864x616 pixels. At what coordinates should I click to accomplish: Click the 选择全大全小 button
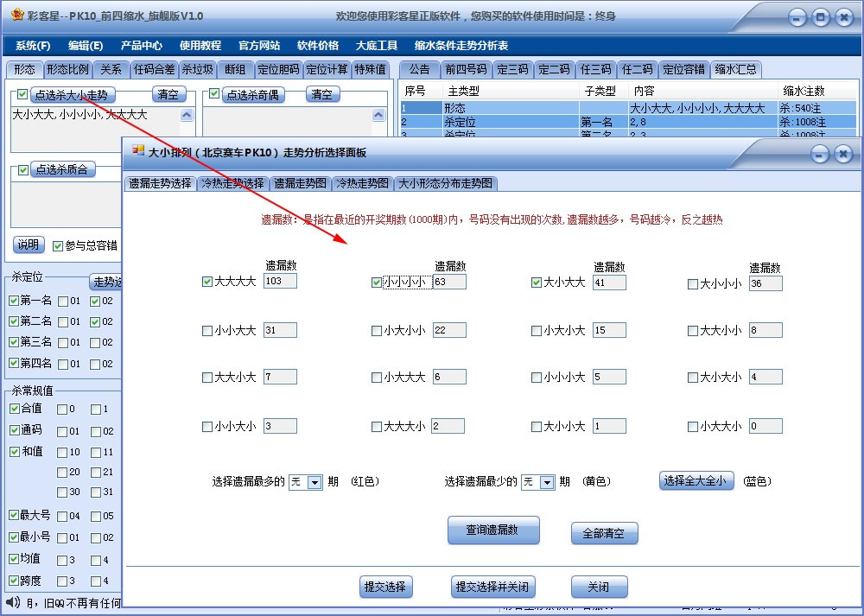coord(696,481)
